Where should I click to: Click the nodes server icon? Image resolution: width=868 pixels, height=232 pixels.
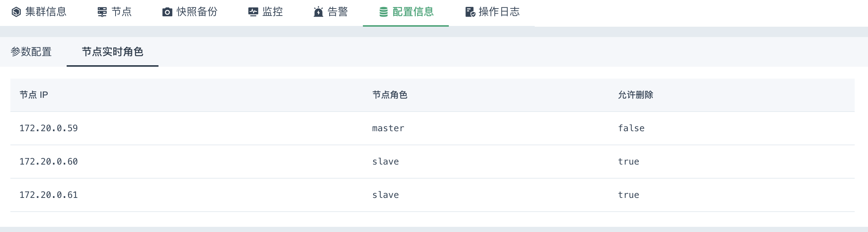pyautogui.click(x=102, y=12)
